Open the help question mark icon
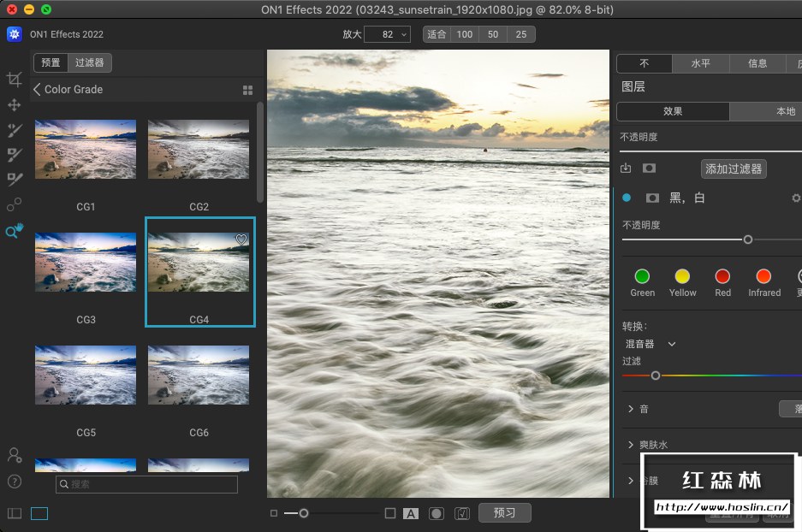The height and width of the screenshot is (532, 802). tap(15, 482)
